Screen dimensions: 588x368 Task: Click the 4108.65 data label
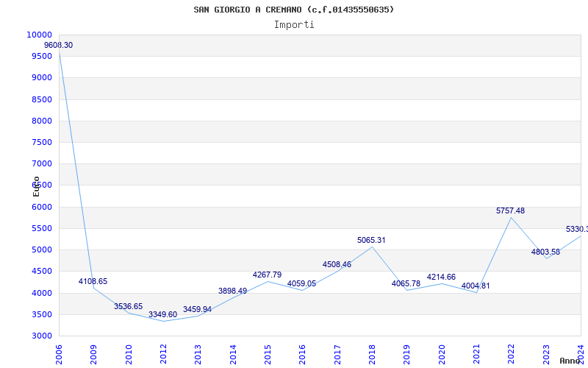click(x=93, y=281)
